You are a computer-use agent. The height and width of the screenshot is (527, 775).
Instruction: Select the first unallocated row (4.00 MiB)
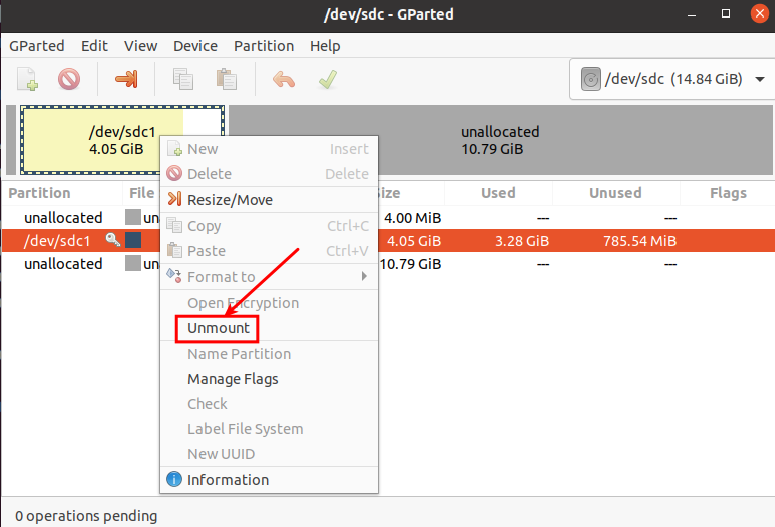[388, 218]
